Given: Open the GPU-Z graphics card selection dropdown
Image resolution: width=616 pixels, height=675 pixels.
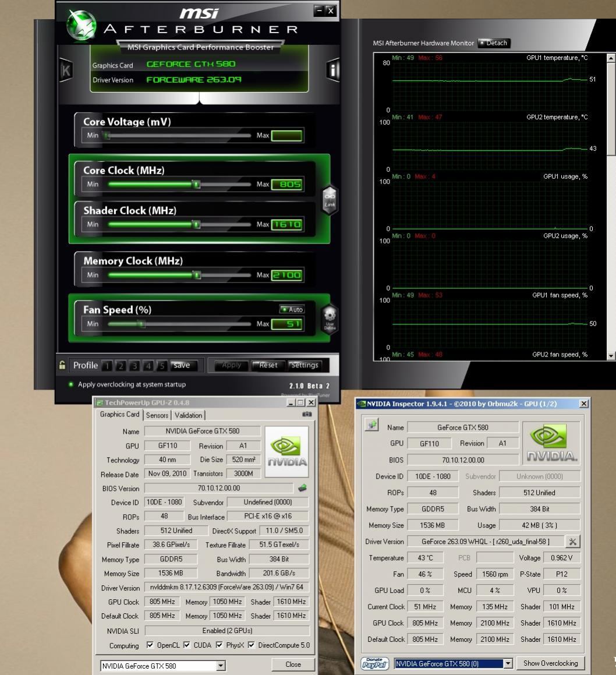Looking at the screenshot, I should pyautogui.click(x=221, y=666).
